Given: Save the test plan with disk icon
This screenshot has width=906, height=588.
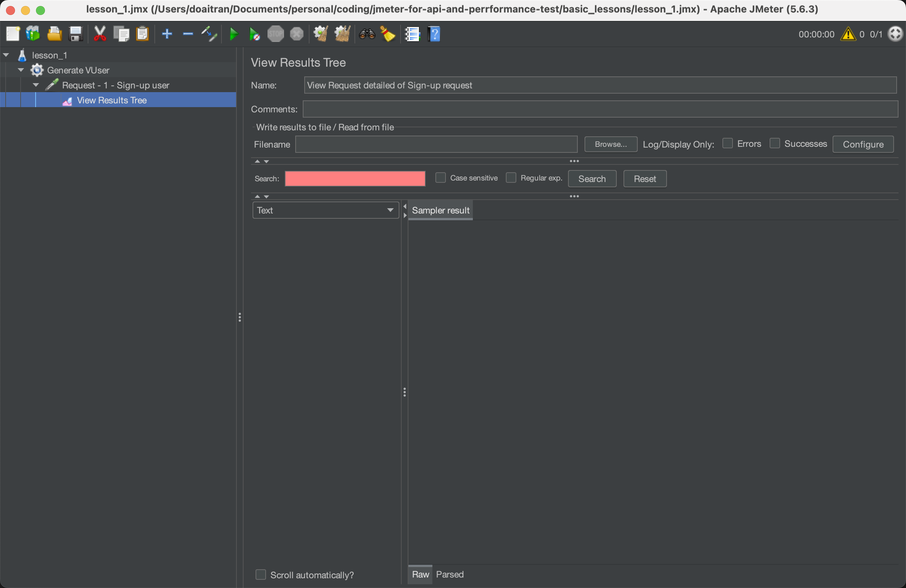Looking at the screenshot, I should click(76, 34).
